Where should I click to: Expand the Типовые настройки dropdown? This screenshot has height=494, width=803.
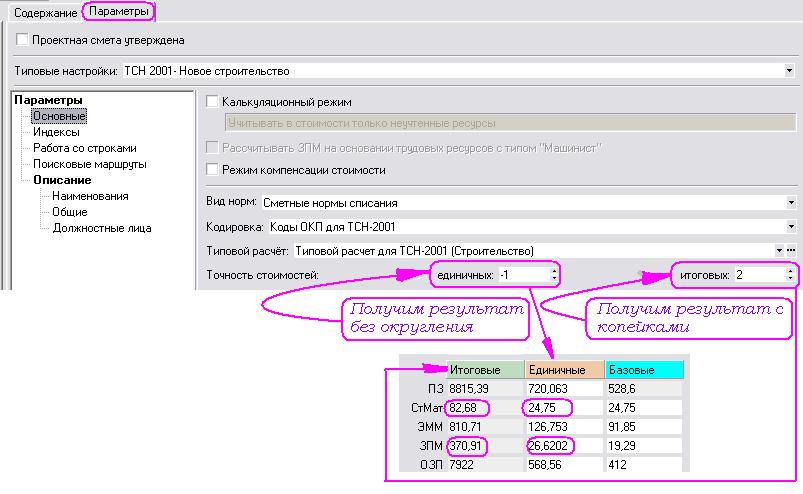point(789,71)
